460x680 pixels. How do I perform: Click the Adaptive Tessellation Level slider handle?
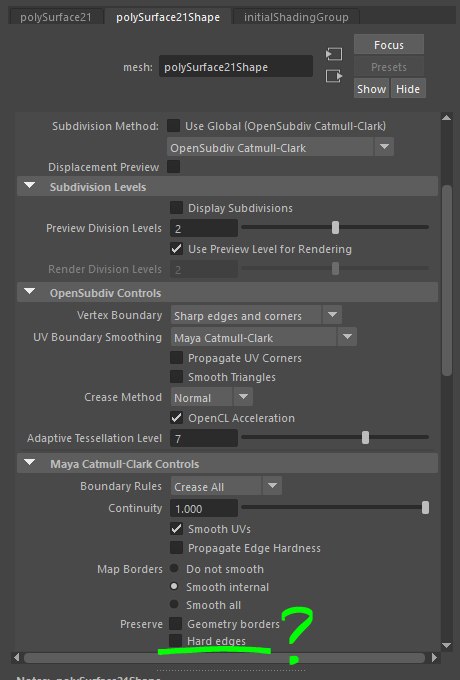tap(365, 438)
